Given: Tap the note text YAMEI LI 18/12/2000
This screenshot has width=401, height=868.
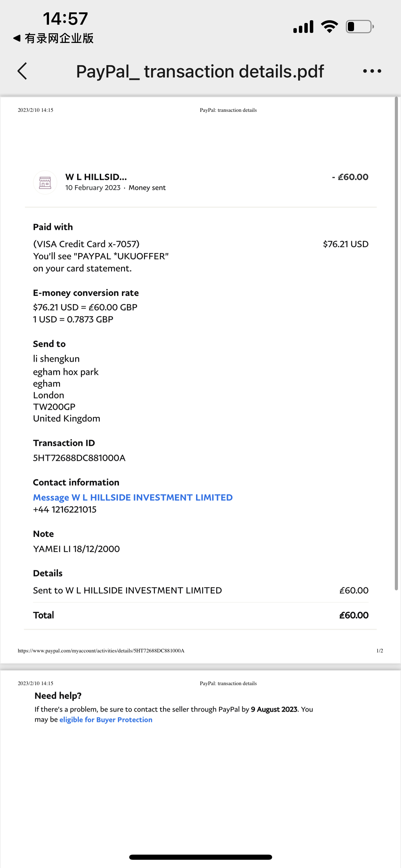Looking at the screenshot, I should pos(76,549).
